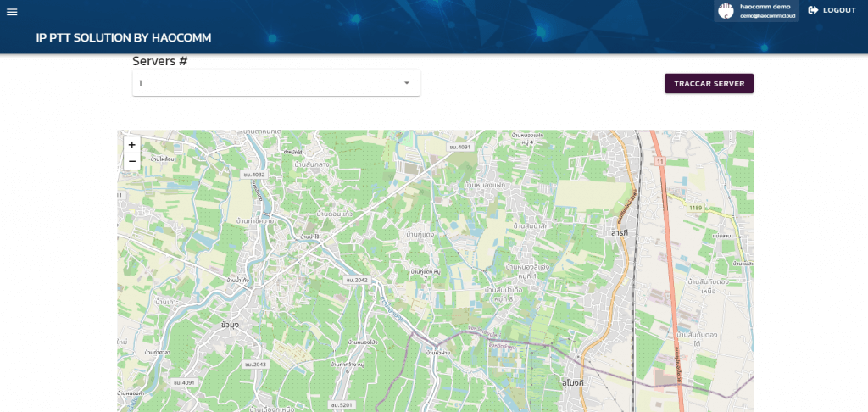Expand the Servers # dropdown arrow
Image resolution: width=868 pixels, height=412 pixels.
pyautogui.click(x=407, y=83)
